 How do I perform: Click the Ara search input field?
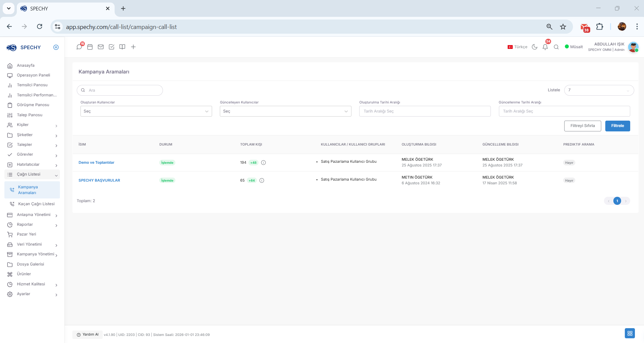(120, 90)
